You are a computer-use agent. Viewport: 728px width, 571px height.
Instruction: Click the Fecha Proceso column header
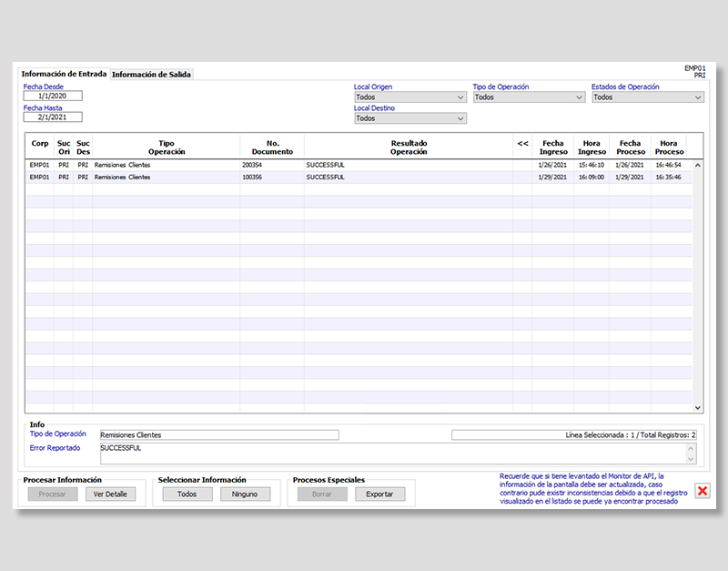(630, 148)
